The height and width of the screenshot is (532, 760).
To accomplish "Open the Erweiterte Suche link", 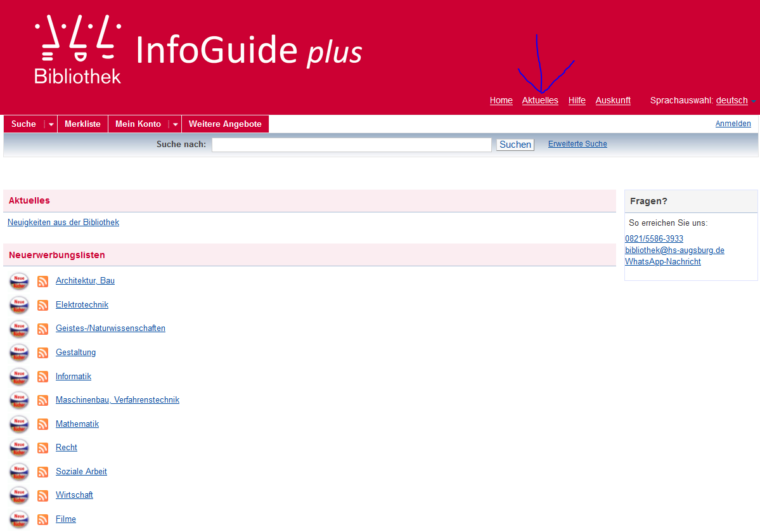I will [x=577, y=144].
